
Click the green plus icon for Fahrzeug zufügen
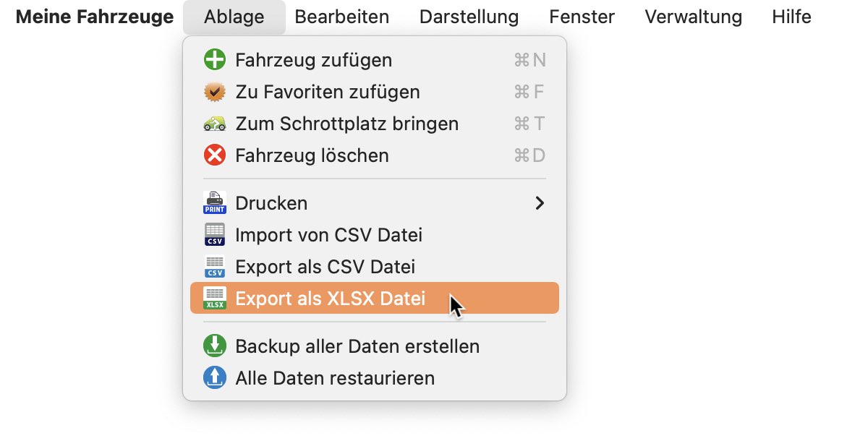pos(215,60)
